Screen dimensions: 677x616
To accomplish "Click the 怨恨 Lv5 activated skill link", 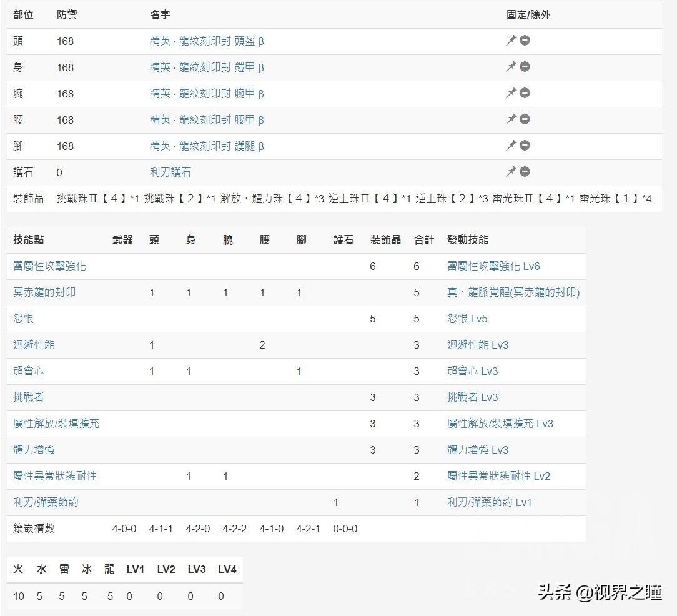I will (467, 319).
